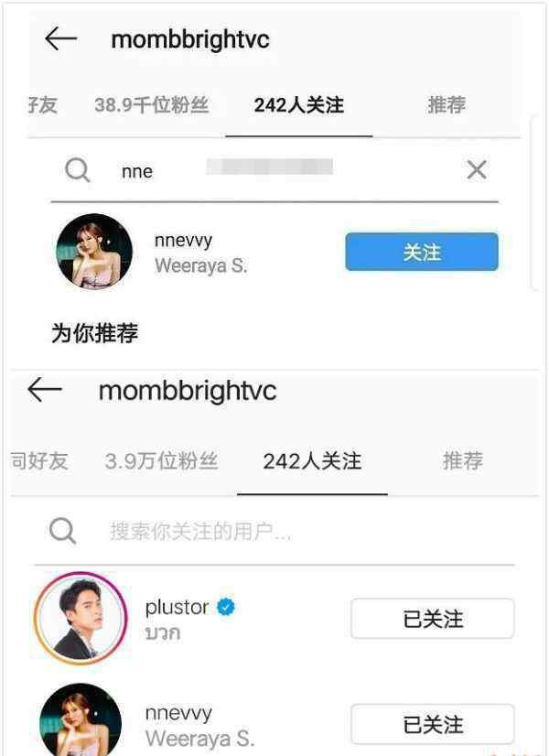Viewport: 549px width, 756px height.
Task: Click the 搜索你关注的用户 search field
Action: (274, 532)
